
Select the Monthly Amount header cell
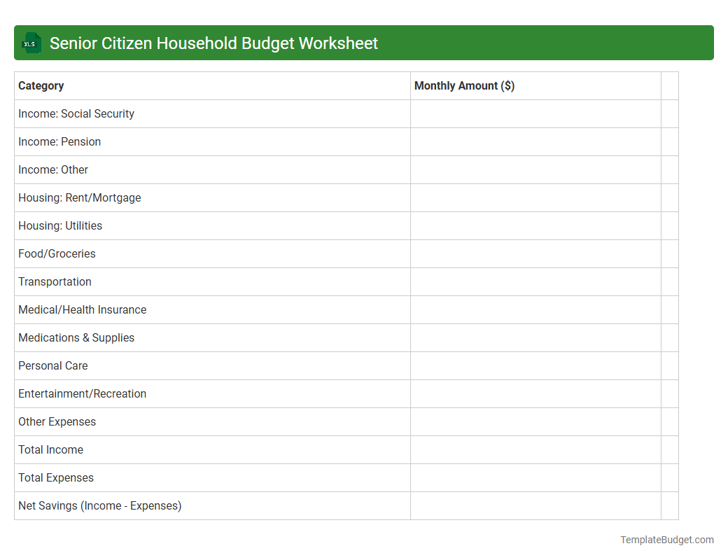[464, 85]
